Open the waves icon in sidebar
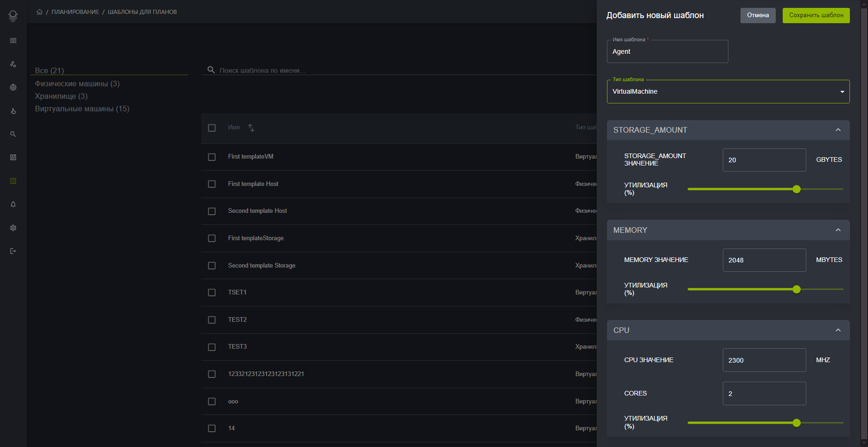868x447 pixels. [13, 40]
